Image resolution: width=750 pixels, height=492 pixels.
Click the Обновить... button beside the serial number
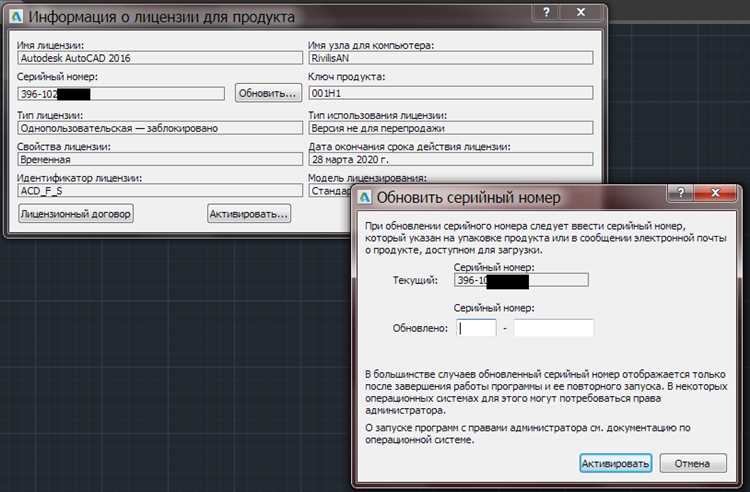point(268,93)
